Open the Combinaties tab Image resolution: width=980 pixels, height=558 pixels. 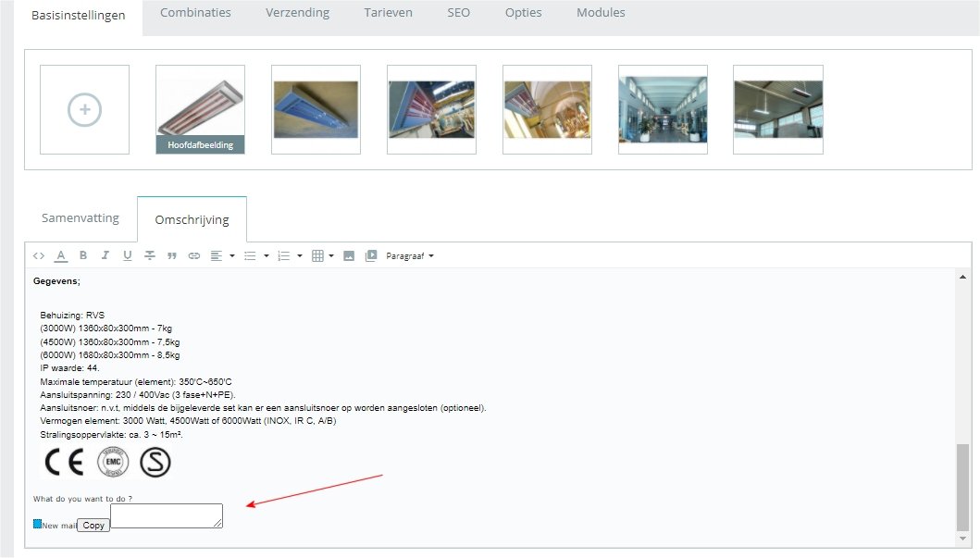(195, 13)
